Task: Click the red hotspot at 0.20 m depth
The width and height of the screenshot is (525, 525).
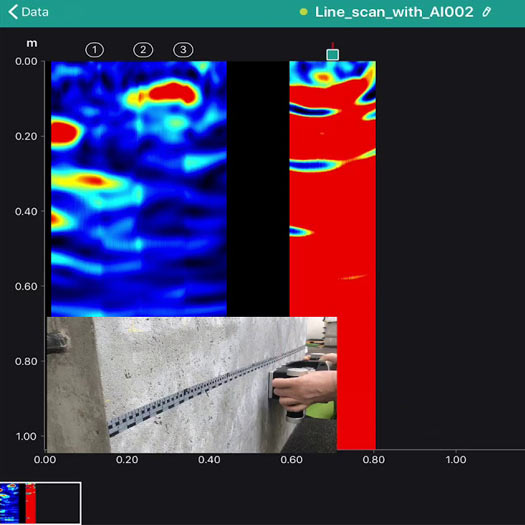Action: point(65,134)
